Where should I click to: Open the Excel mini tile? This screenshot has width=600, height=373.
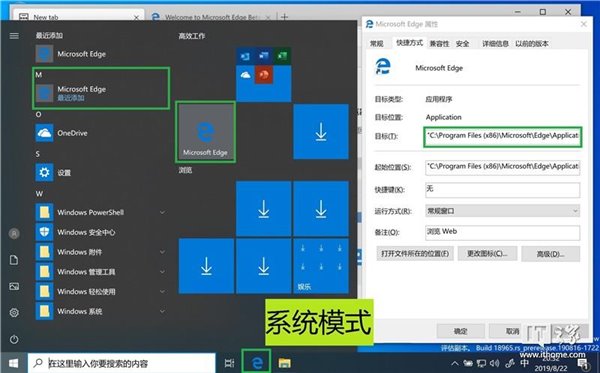[282, 57]
